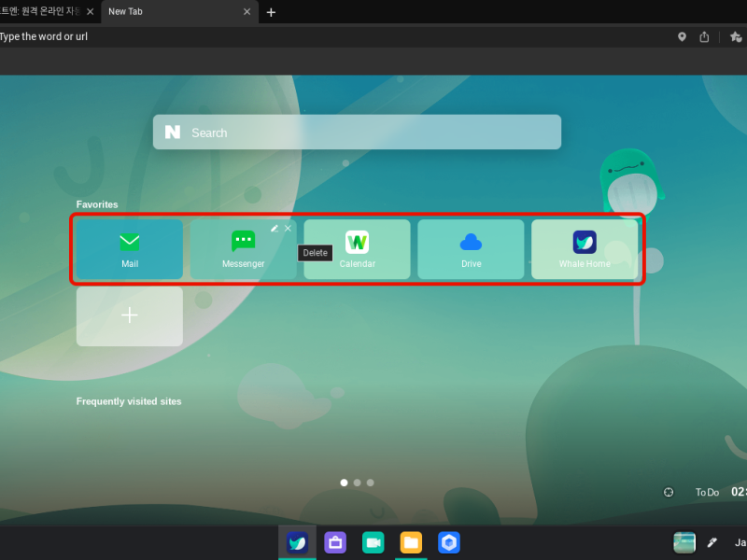The image size is (747, 560).
Task: Go to second page indicator dot
Action: pos(358,483)
